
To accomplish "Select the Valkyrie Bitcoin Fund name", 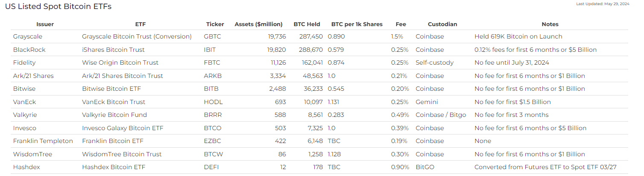I will [114, 115].
